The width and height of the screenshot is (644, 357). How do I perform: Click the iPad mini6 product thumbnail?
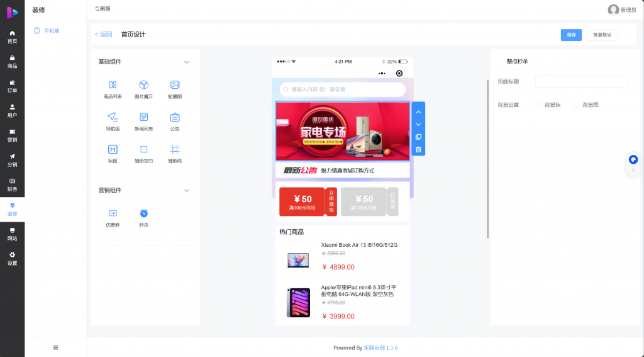click(298, 303)
